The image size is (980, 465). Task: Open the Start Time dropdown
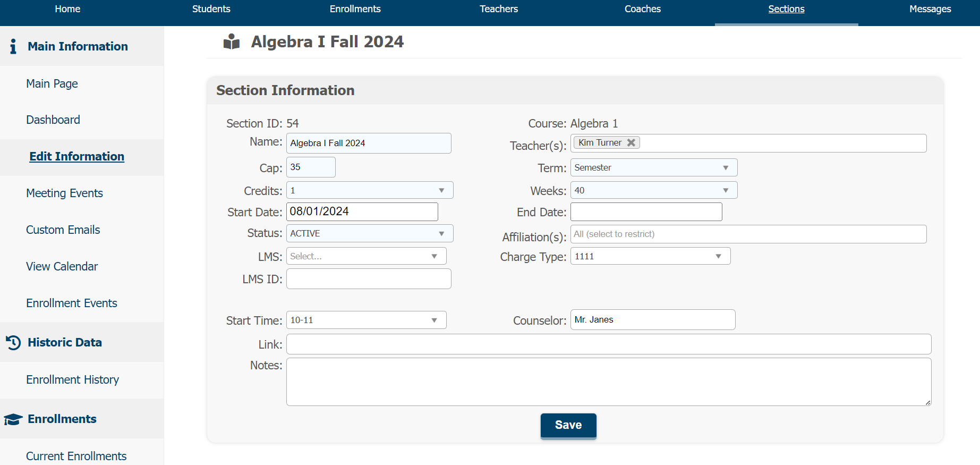click(366, 320)
